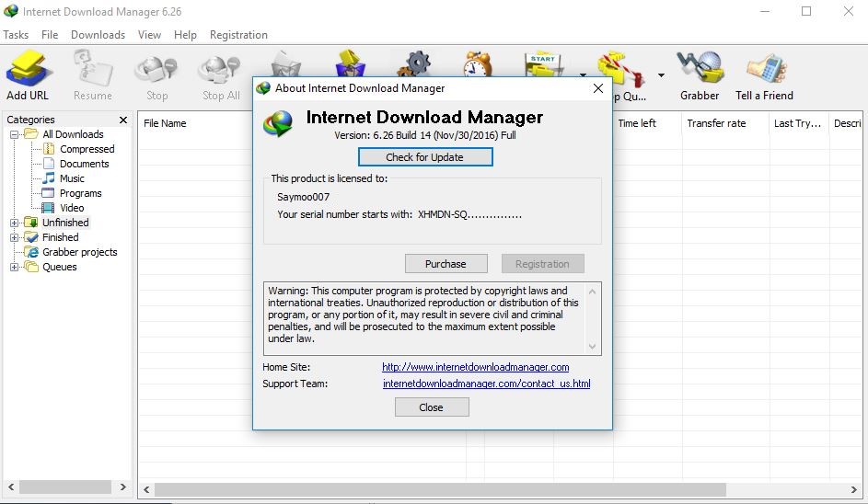Click the Close button in About dialog
This screenshot has width=868, height=504.
pyautogui.click(x=432, y=407)
